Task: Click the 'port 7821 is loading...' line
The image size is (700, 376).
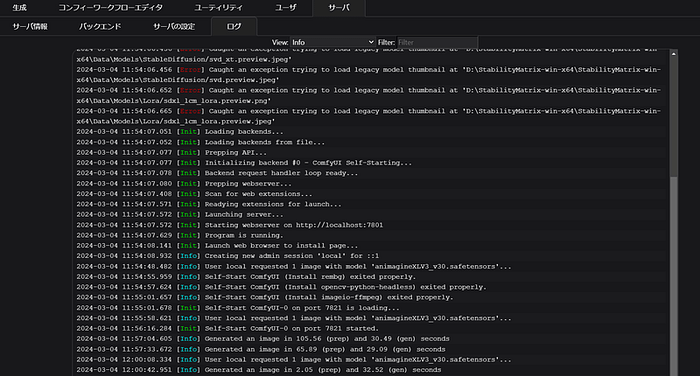Action: point(238,308)
